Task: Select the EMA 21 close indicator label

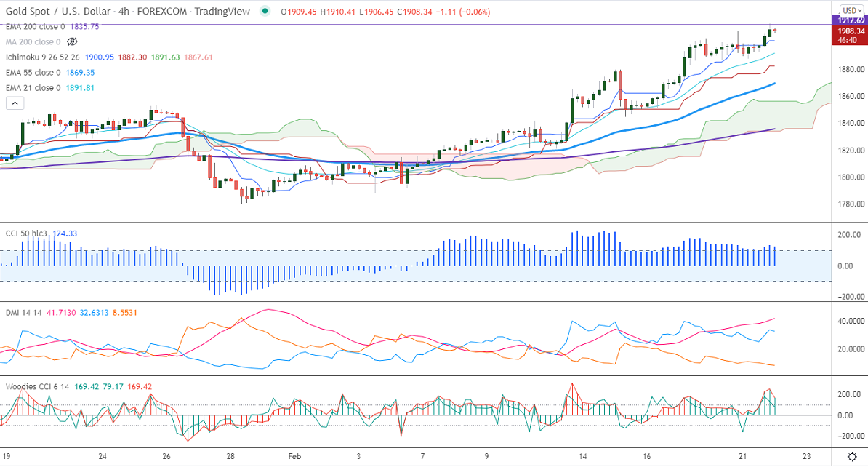Action: 33,87
